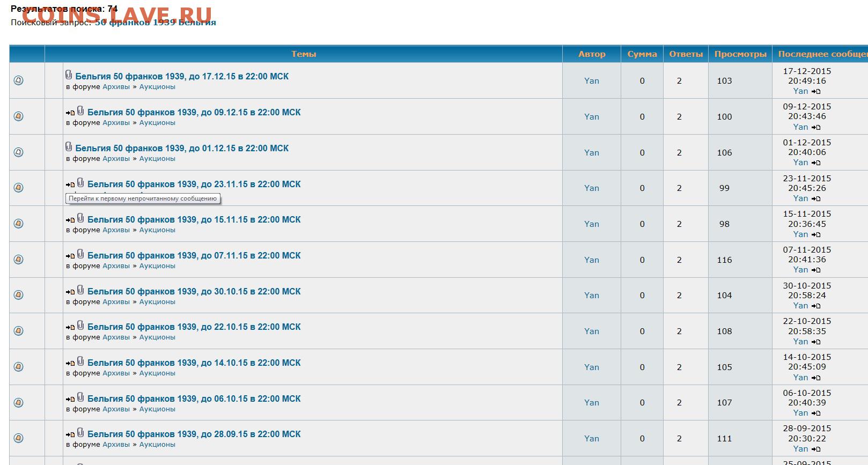Open topic Бельгия 50 франков 1939, до 07.11.15
Screen dimensions: 868x465
pyautogui.click(x=194, y=256)
